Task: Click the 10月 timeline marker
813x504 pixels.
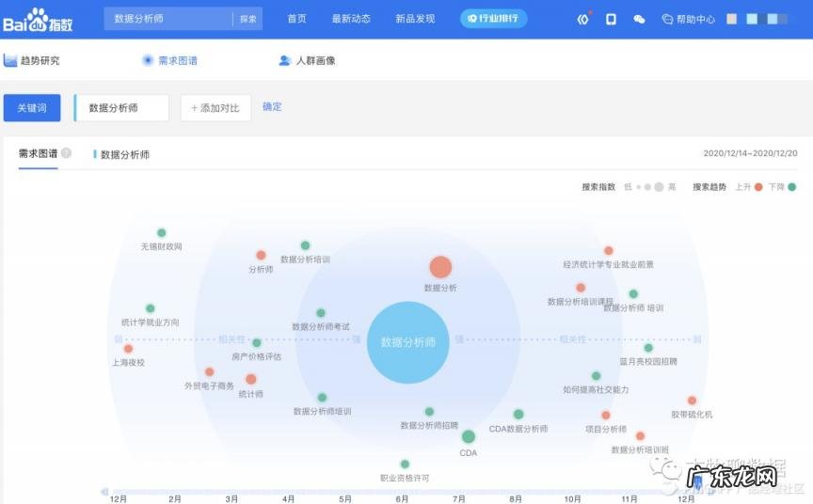Action: (572, 498)
